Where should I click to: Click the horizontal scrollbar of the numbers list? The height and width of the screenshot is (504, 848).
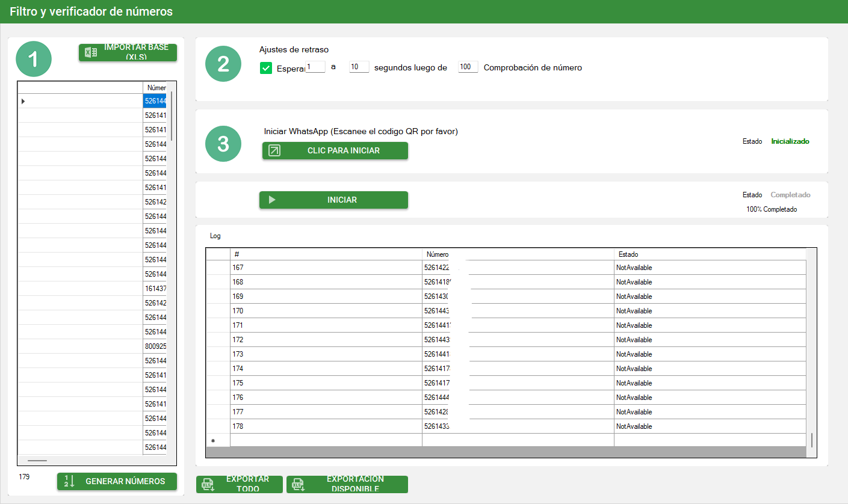tap(37, 460)
